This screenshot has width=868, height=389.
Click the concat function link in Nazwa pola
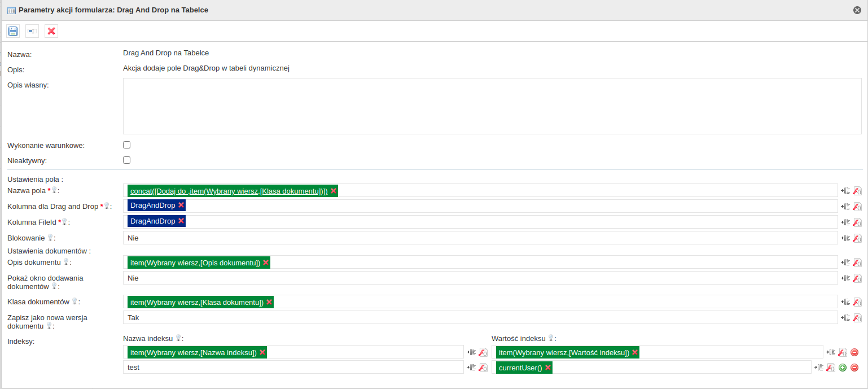click(229, 191)
